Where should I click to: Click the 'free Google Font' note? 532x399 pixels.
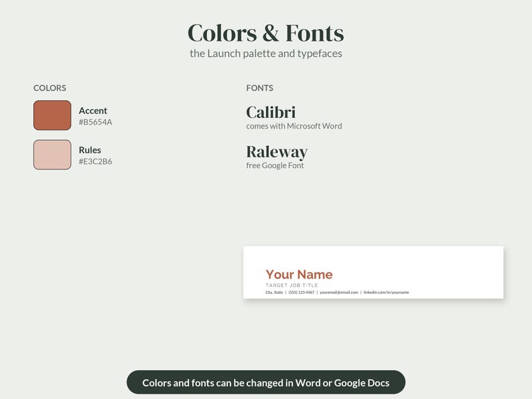tap(275, 165)
